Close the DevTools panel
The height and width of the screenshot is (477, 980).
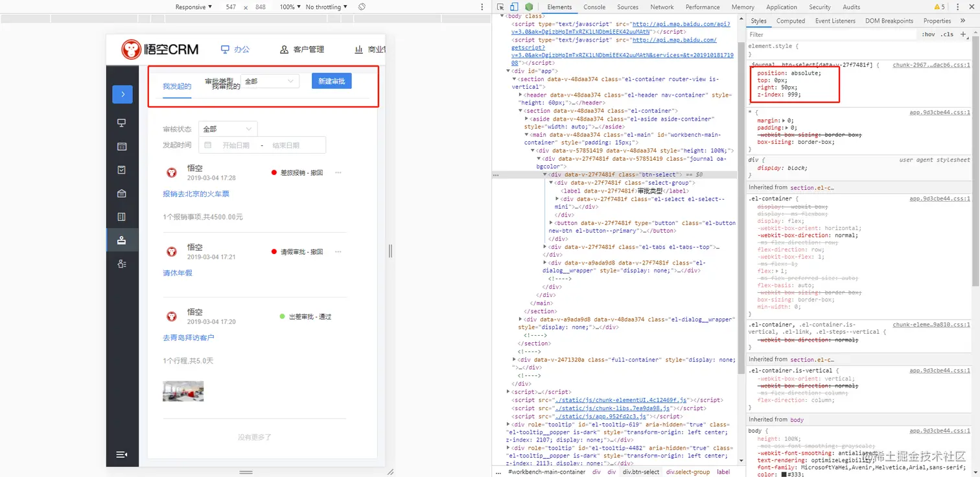pos(972,7)
